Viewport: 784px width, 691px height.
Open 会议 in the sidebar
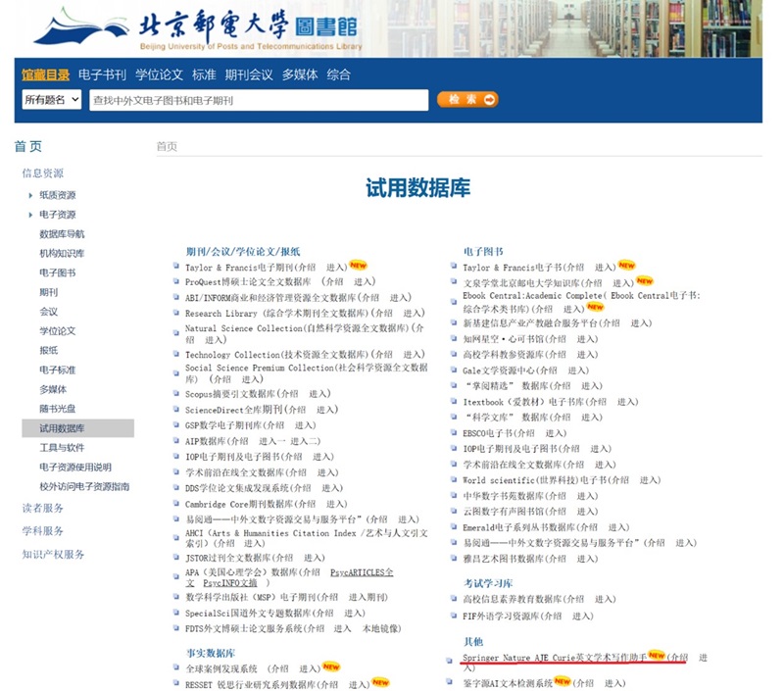[x=48, y=312]
